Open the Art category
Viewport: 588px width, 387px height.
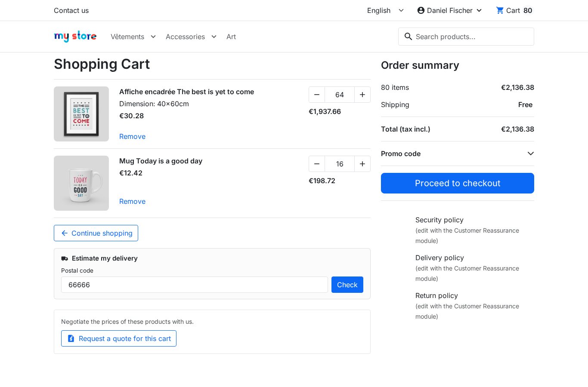(231, 37)
